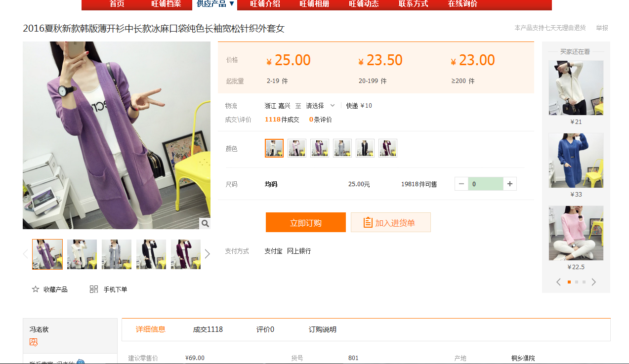Choose the dark purple color swatch
Viewport: 629px width, 364px height.
[x=388, y=148]
